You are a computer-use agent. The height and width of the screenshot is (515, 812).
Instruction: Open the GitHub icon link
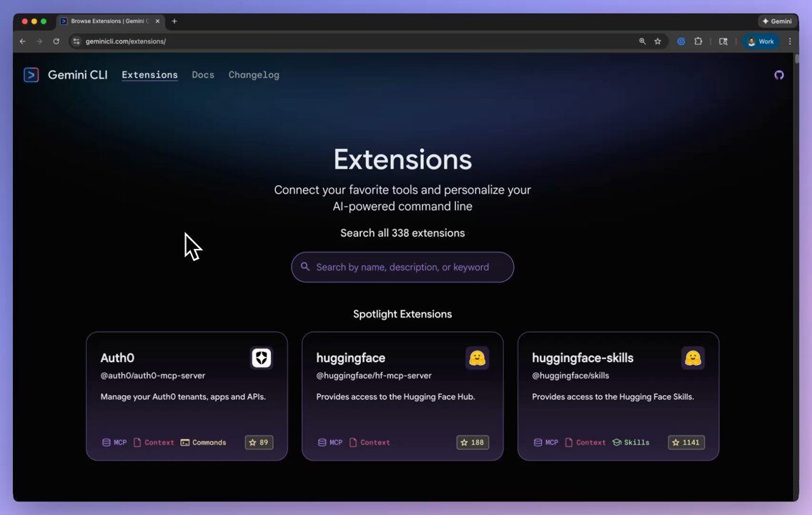[779, 75]
